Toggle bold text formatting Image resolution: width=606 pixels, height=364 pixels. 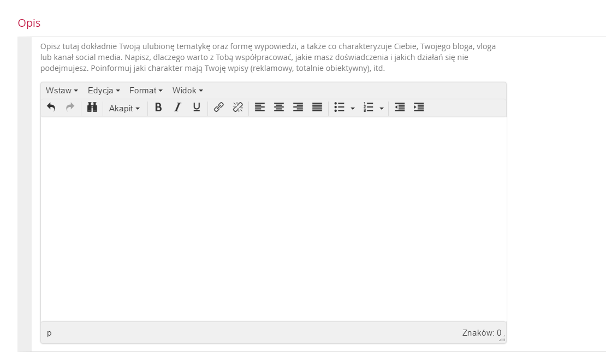tap(158, 108)
